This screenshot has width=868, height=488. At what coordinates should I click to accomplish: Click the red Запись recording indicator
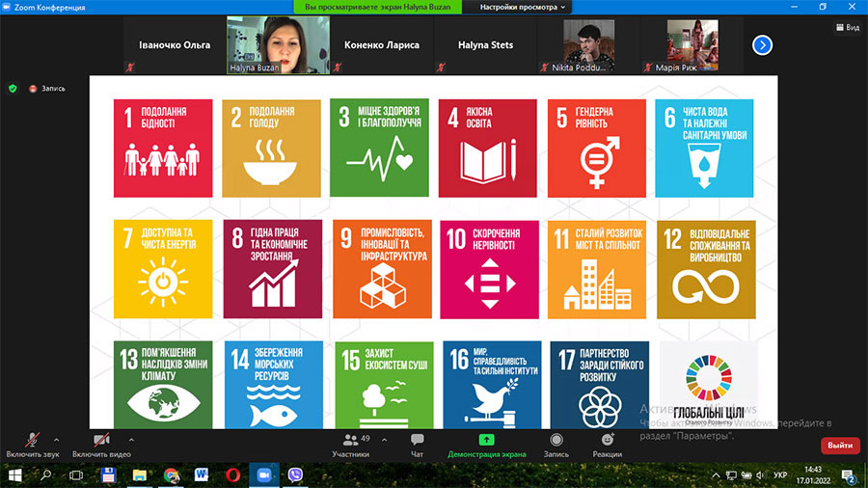47,88
